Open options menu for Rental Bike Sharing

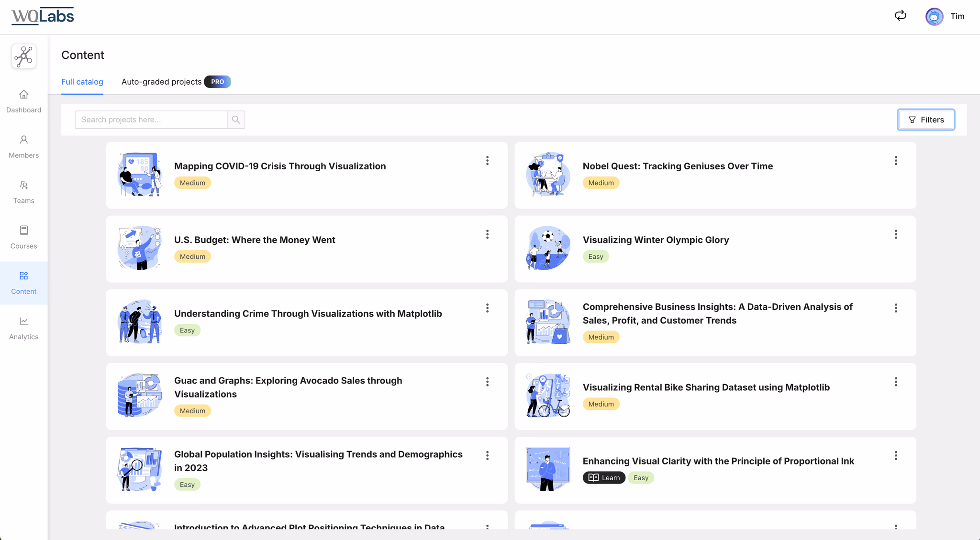point(896,382)
